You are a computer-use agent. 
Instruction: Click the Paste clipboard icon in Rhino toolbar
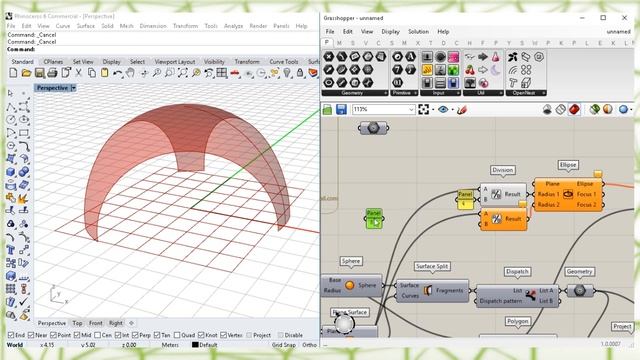click(x=104, y=73)
